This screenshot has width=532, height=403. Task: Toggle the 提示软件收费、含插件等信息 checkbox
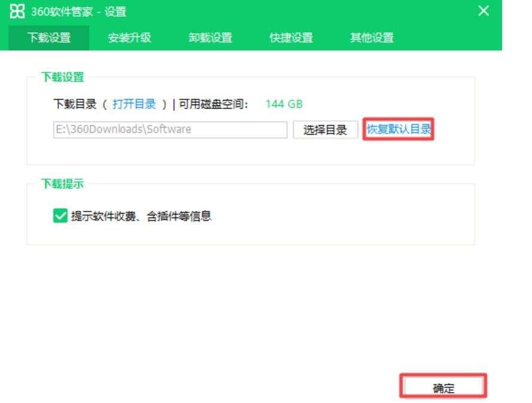60,216
